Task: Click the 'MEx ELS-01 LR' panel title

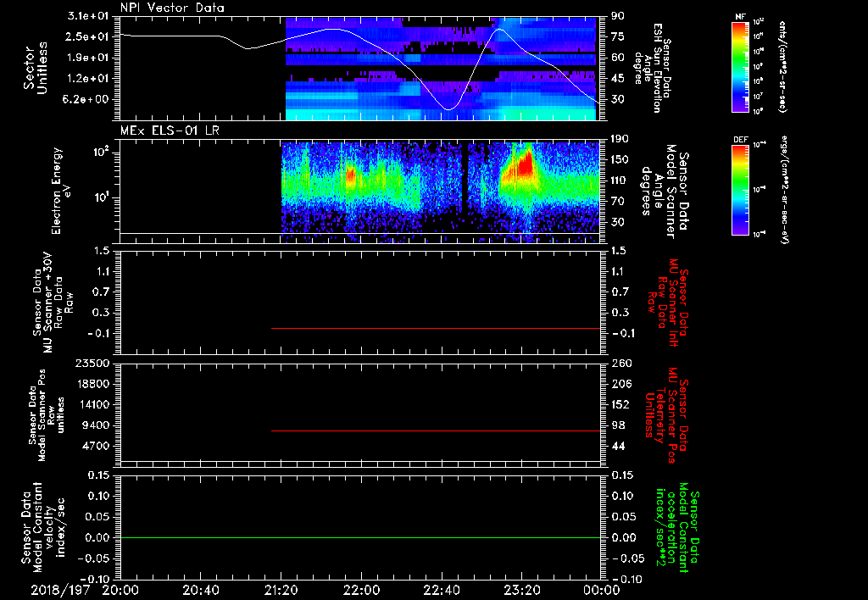Action: point(170,131)
